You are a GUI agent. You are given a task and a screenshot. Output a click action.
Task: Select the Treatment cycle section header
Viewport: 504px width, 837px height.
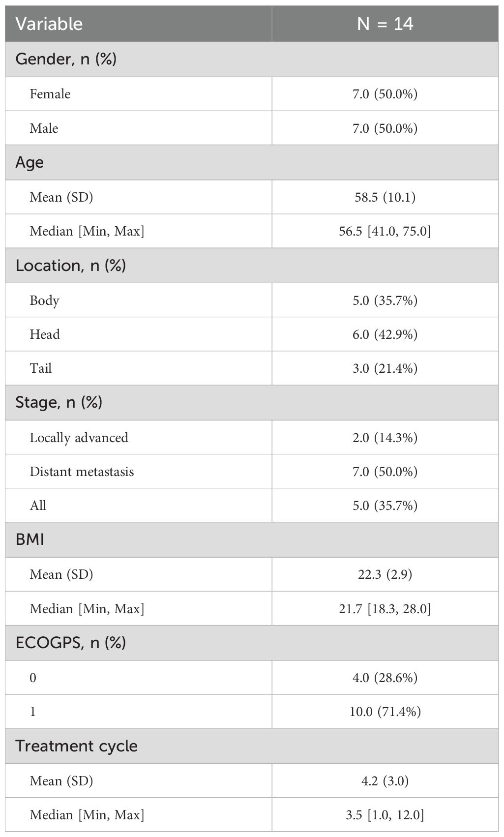pos(77,746)
